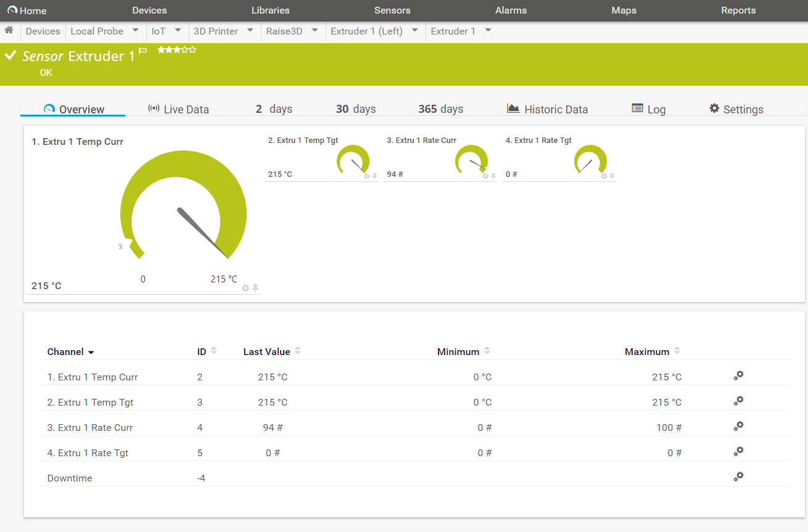Open the sensor Settings tab
Viewport: 808px width, 532px height.
(736, 109)
